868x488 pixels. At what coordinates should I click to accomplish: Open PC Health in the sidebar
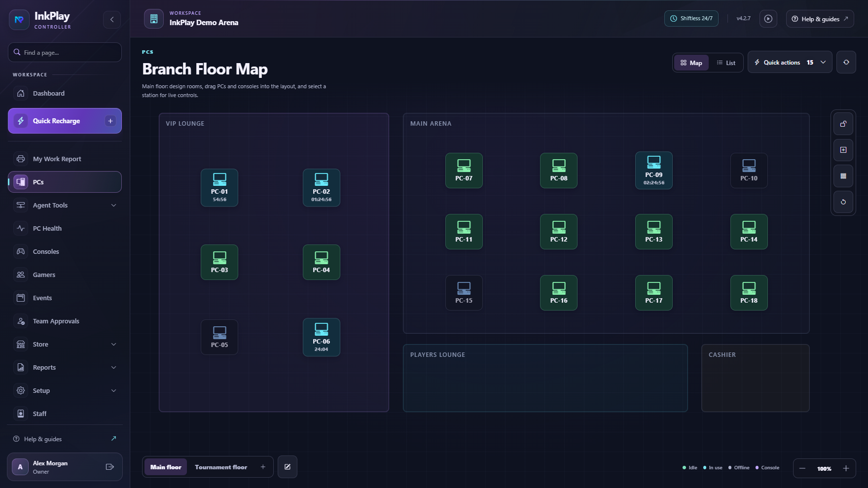coord(65,228)
